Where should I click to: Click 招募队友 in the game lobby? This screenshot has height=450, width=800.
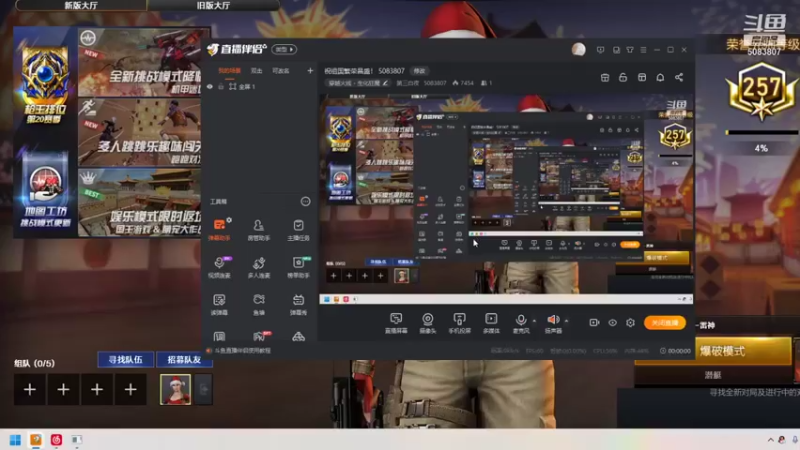184,360
